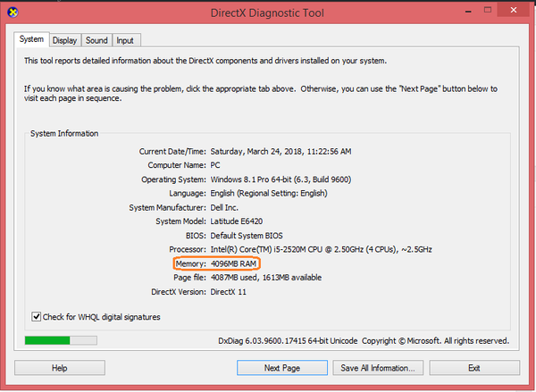536x392 pixels.
Task: Click Save All Information button
Action: click(377, 368)
